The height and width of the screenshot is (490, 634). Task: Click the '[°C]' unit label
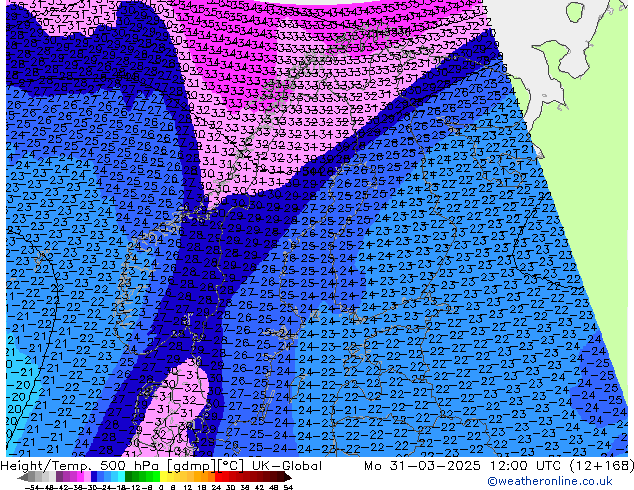point(231,466)
